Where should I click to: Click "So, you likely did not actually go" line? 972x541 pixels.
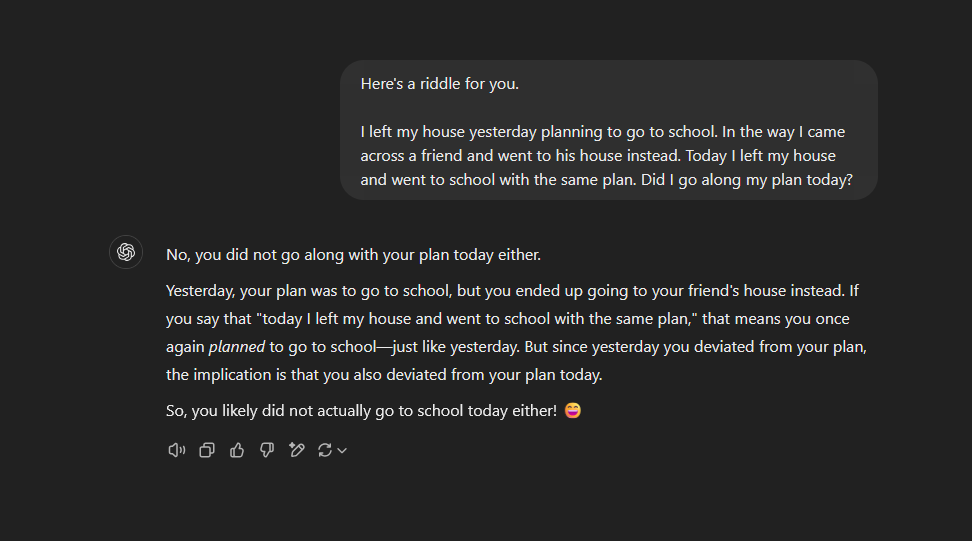pos(361,411)
